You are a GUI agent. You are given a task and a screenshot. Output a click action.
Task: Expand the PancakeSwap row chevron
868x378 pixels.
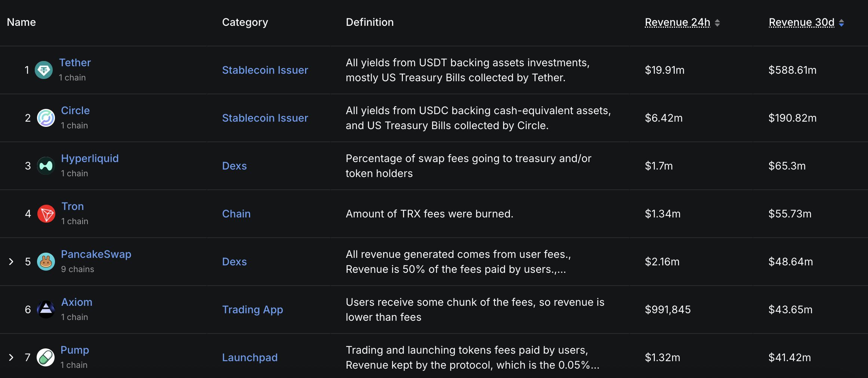click(x=11, y=262)
